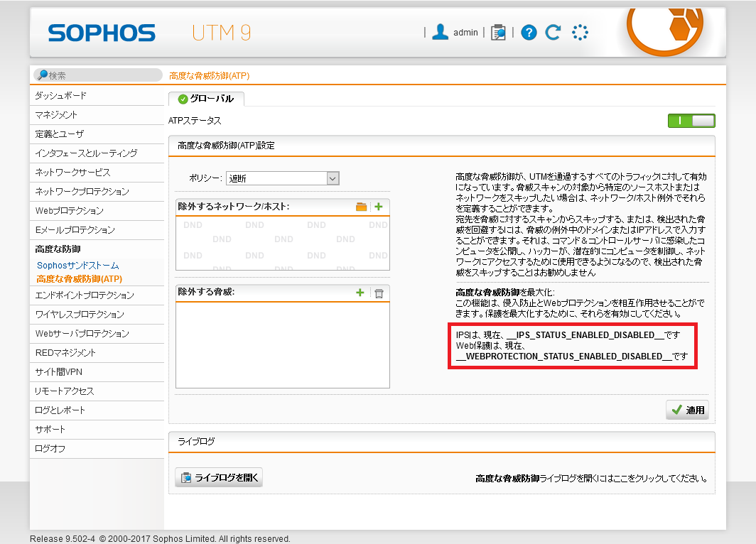The image size is (756, 544).
Task: Open サイト間VPN menu item
Action: [x=97, y=372]
